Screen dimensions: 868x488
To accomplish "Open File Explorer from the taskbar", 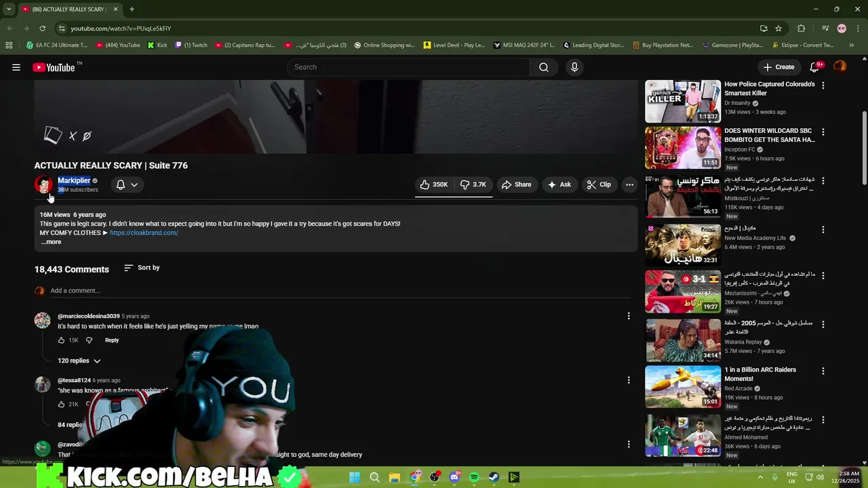I will (394, 477).
